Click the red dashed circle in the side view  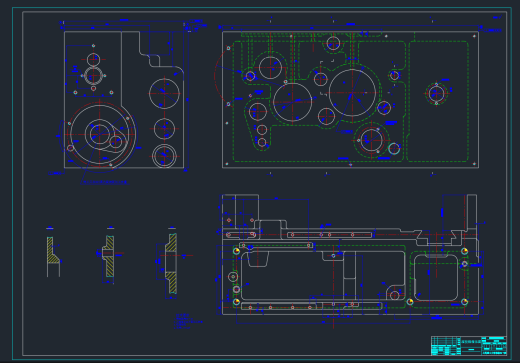100,134
